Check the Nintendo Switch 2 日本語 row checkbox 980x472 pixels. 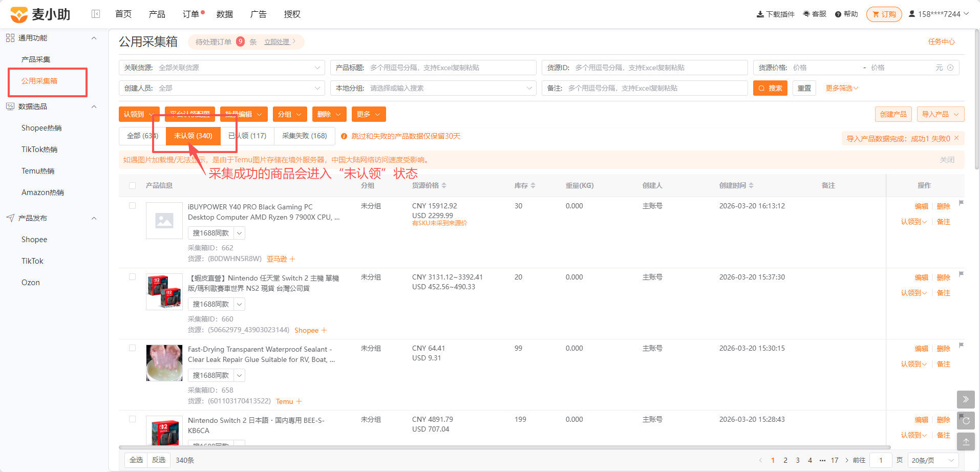(133, 419)
